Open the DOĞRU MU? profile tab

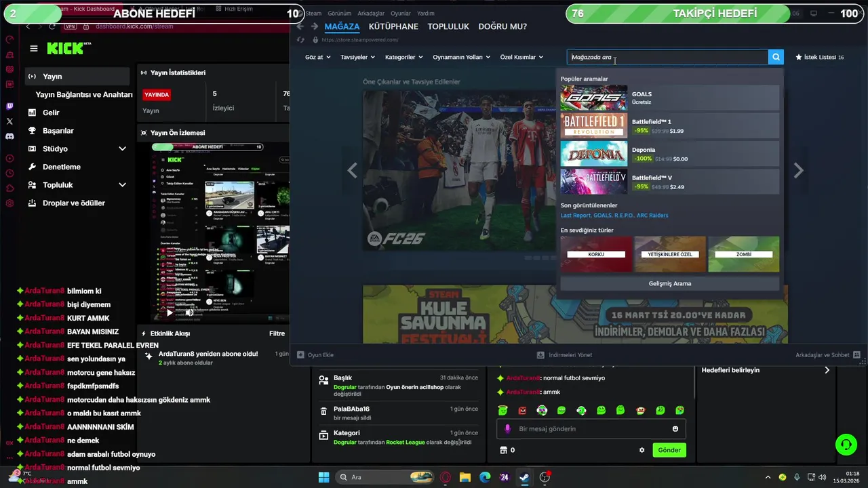(502, 26)
